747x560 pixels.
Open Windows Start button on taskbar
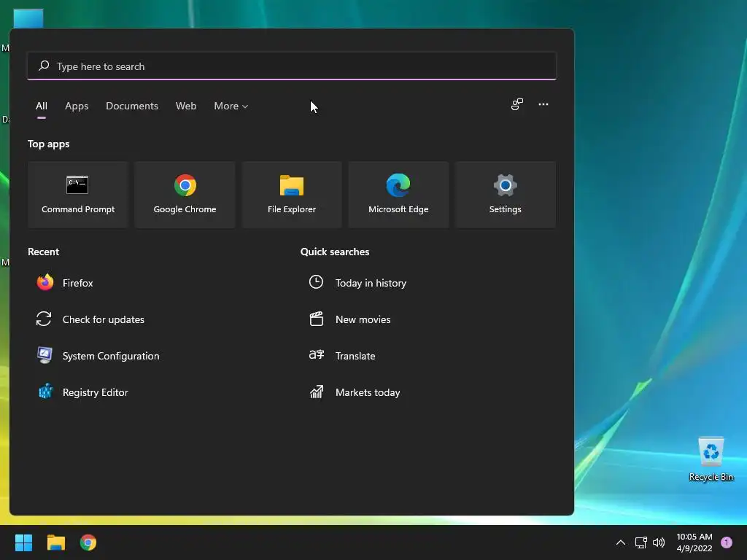click(x=23, y=542)
